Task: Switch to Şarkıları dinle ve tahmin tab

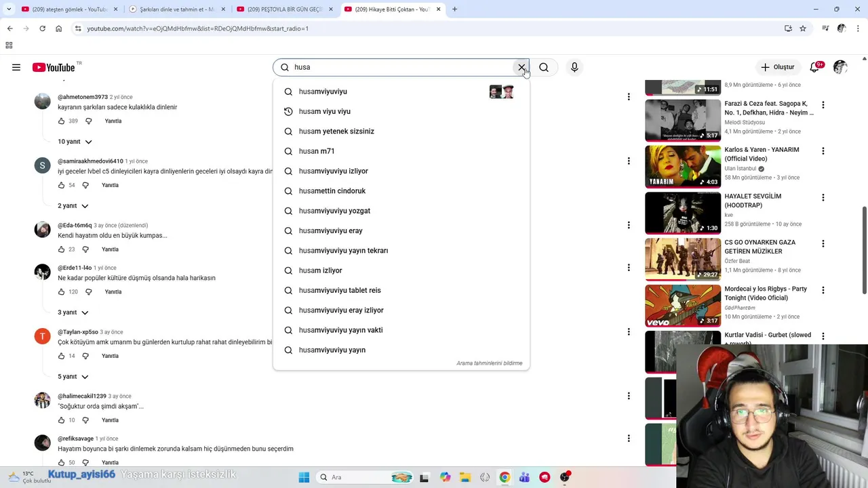Action: tap(177, 9)
